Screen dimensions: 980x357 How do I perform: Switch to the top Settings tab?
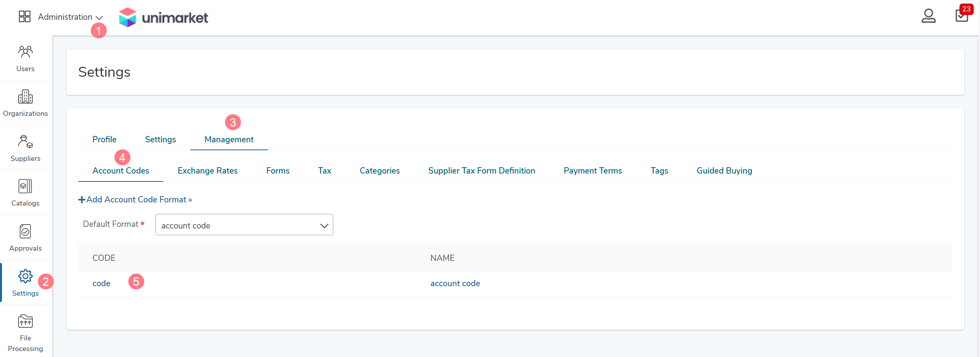[160, 139]
